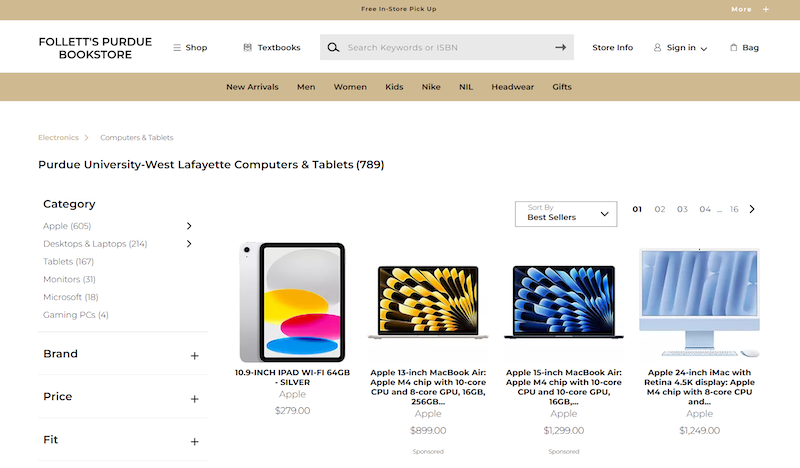The height and width of the screenshot is (468, 800).
Task: Open the 15-inch MacBook Air image
Action: (x=564, y=302)
